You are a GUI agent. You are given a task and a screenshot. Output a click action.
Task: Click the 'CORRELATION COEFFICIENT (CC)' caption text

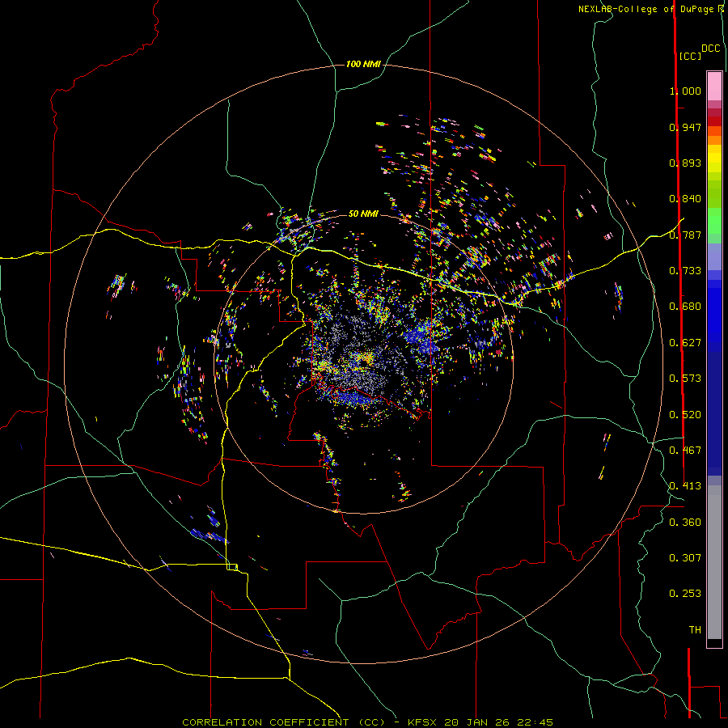pyautogui.click(x=284, y=722)
